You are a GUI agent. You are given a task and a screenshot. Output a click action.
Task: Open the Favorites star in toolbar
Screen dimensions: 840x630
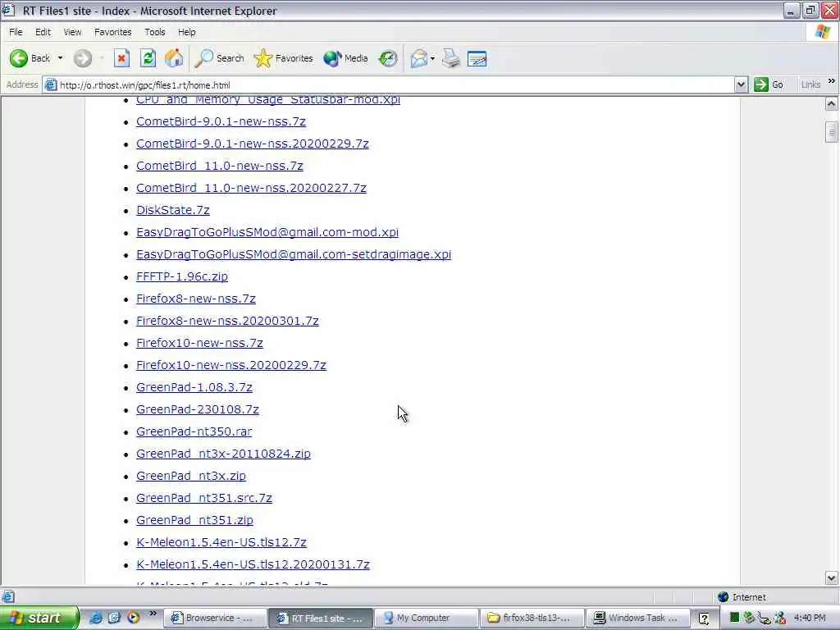pos(283,58)
